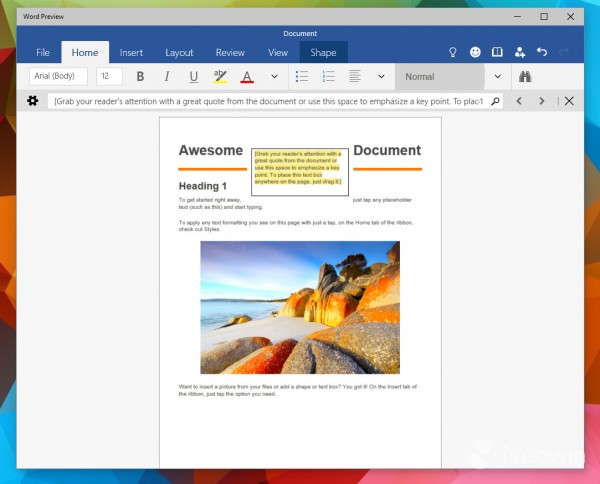Go to next search result
Screen dimensions: 600x484
[541, 101]
